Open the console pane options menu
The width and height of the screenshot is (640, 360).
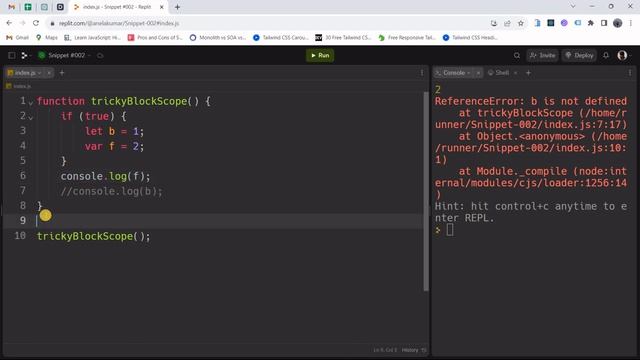click(630, 73)
